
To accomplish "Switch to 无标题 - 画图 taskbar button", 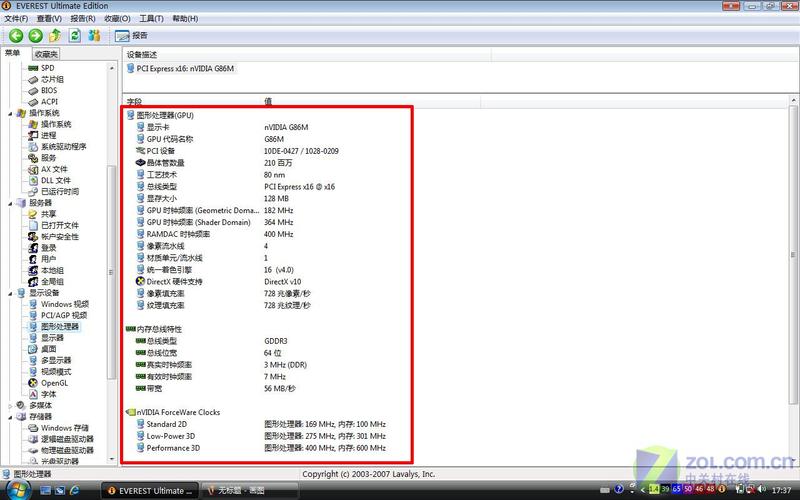I will (249, 491).
